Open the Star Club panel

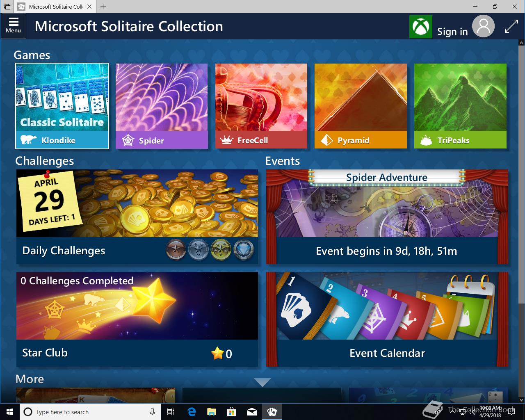click(x=137, y=319)
